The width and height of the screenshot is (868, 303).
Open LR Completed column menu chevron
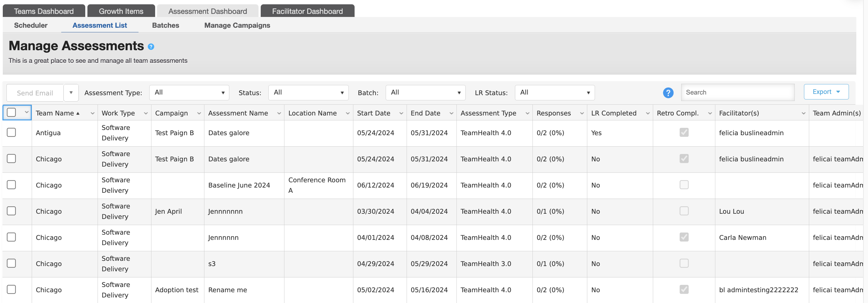click(x=648, y=114)
